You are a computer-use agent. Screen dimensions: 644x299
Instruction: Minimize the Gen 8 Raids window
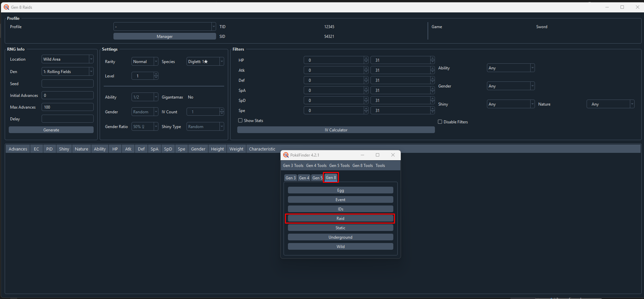607,7
